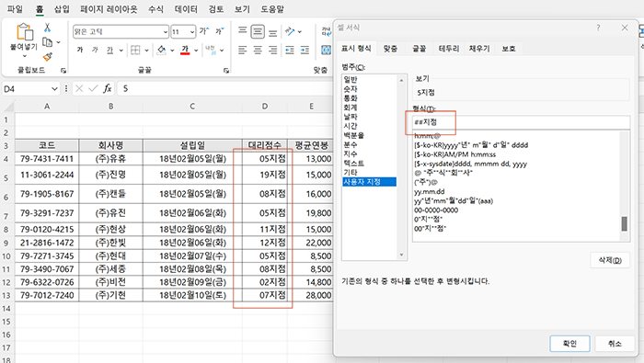
Task: Apply red font color icon
Action: coord(185,50)
